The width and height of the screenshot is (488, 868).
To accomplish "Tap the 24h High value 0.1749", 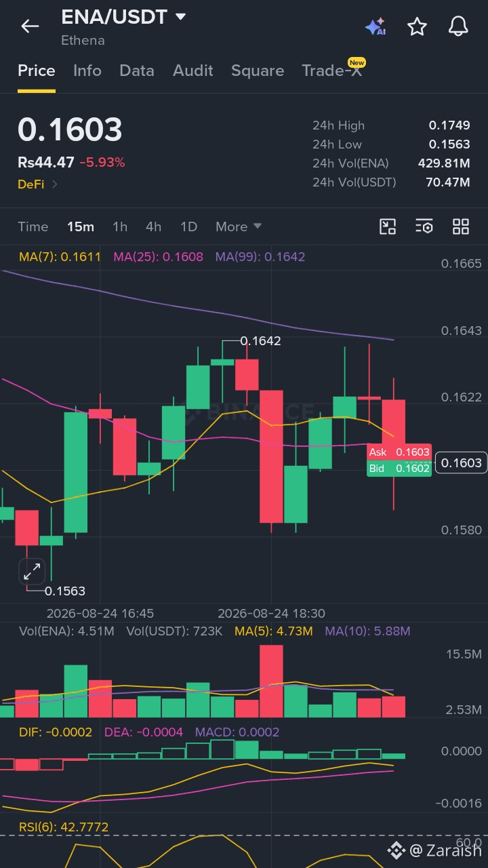I will click(x=449, y=125).
